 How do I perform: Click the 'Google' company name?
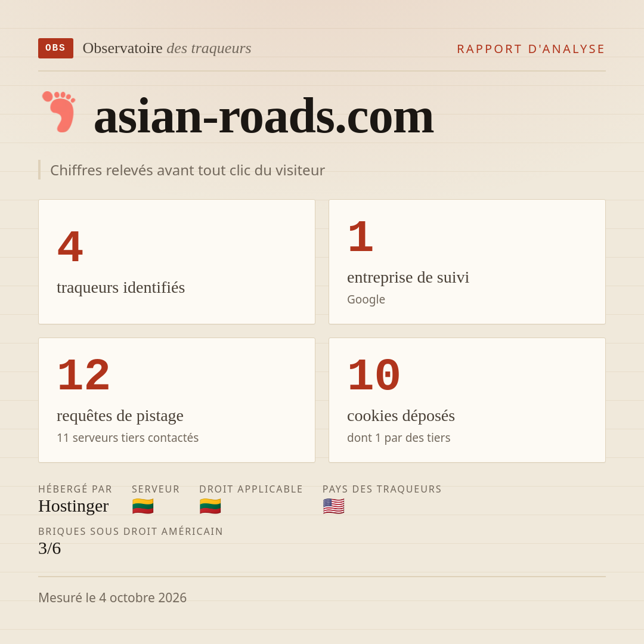(x=366, y=299)
